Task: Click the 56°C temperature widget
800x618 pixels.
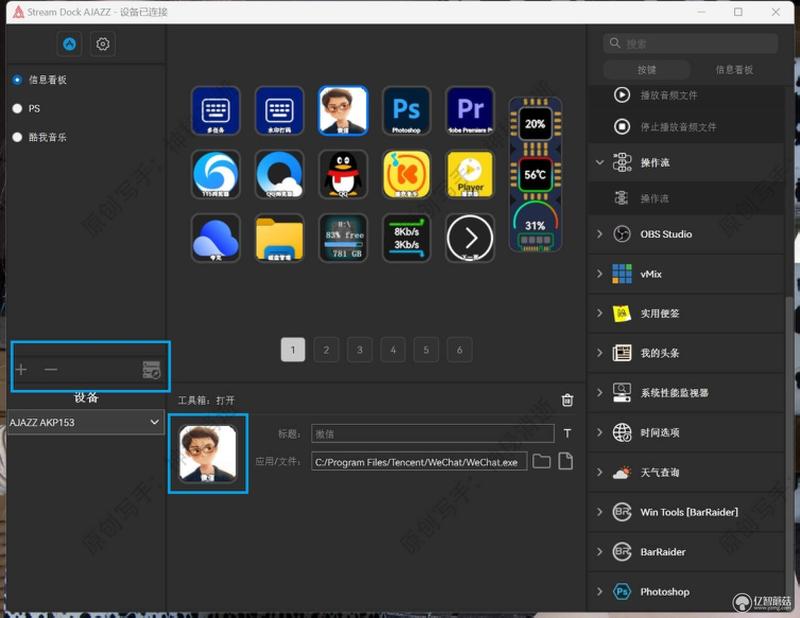Action: click(535, 175)
